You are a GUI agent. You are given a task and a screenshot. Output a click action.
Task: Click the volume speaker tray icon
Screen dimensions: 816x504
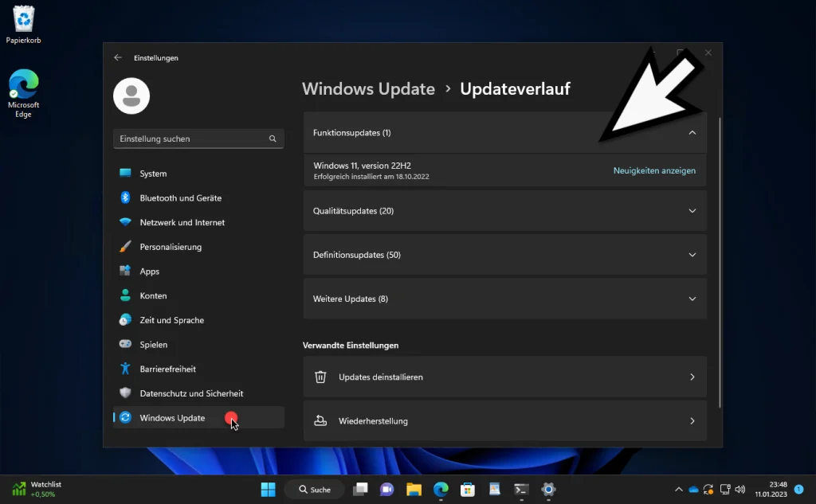(740, 490)
